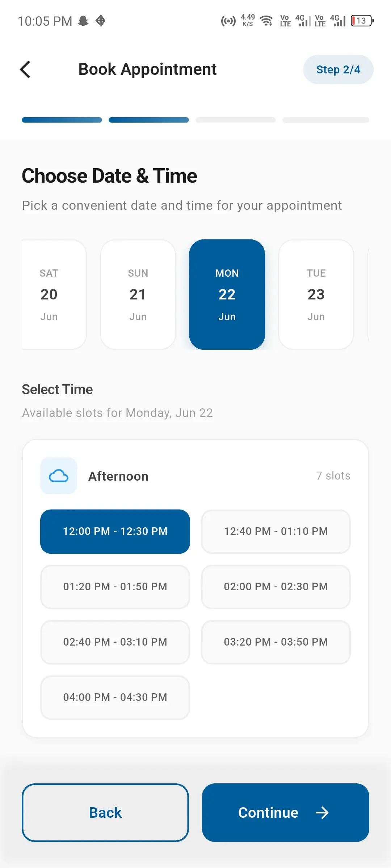Screen dimensions: 391x868
Task: Tap the back arrow in header
Action: (25, 69)
